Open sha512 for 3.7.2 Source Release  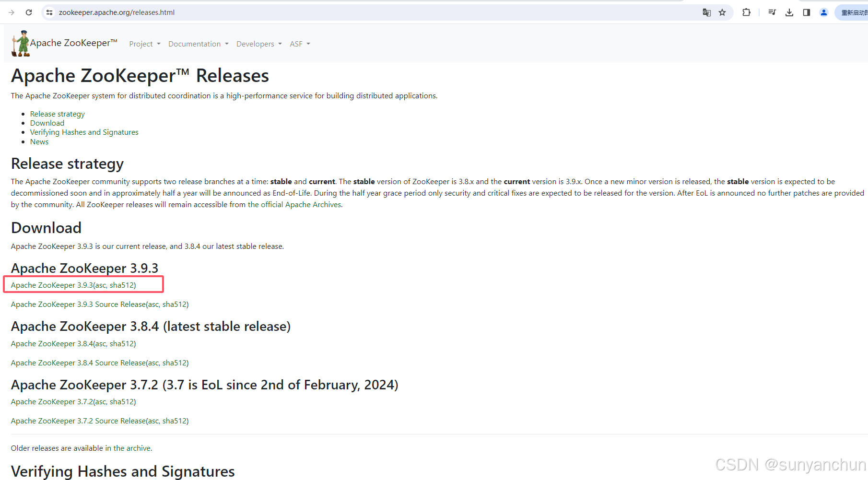175,421
